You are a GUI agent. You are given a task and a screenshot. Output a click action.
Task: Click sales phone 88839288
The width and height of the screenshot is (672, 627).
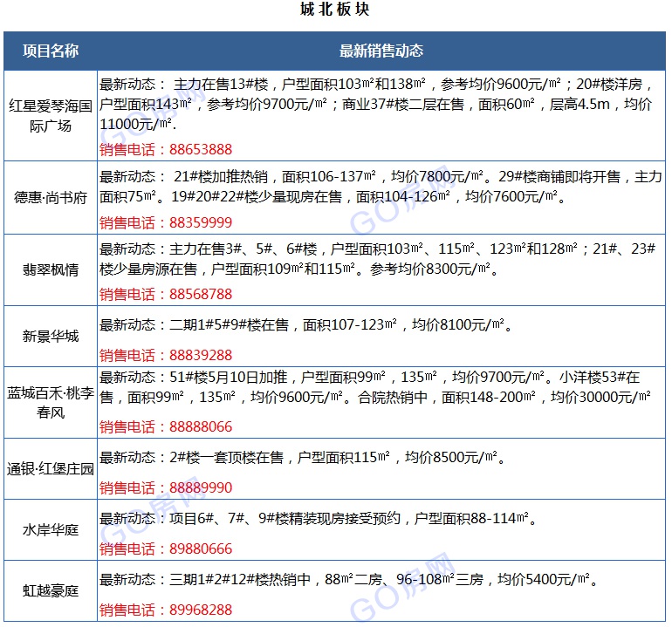(x=201, y=355)
